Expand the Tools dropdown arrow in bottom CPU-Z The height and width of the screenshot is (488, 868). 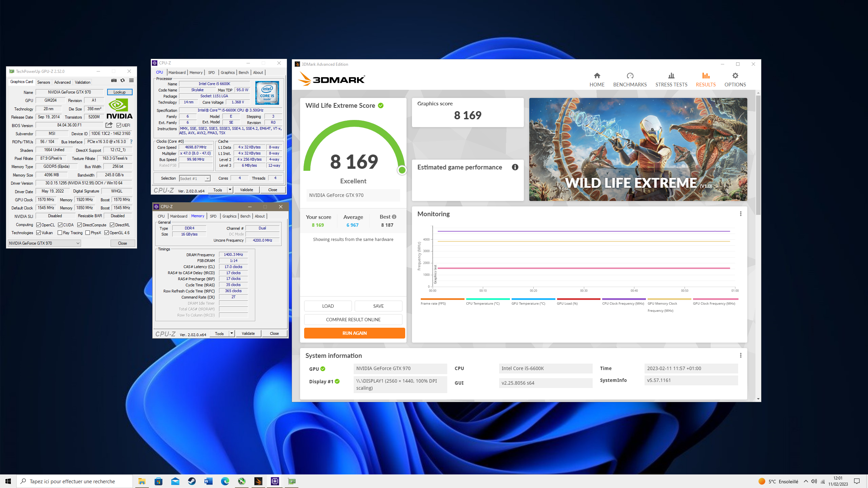232,333
